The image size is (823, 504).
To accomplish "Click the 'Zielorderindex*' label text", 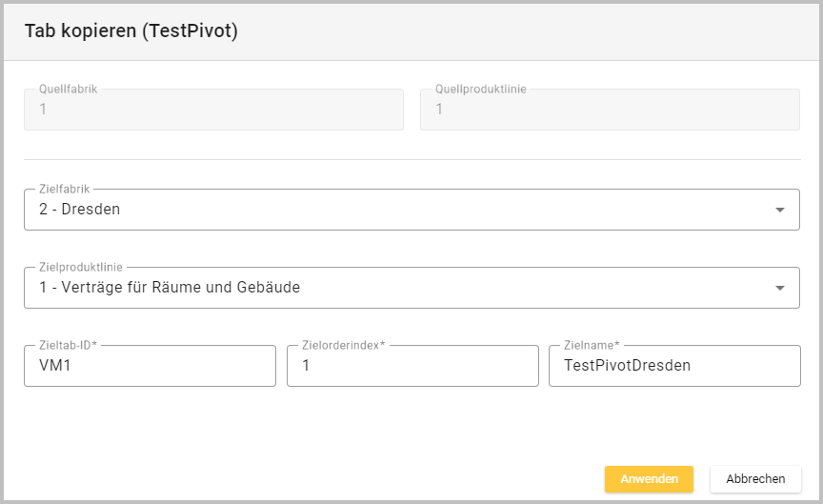I will click(x=343, y=346).
